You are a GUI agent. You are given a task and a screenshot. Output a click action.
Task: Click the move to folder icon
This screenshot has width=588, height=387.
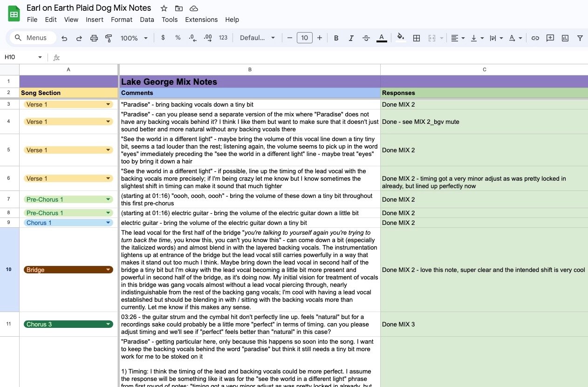(179, 8)
